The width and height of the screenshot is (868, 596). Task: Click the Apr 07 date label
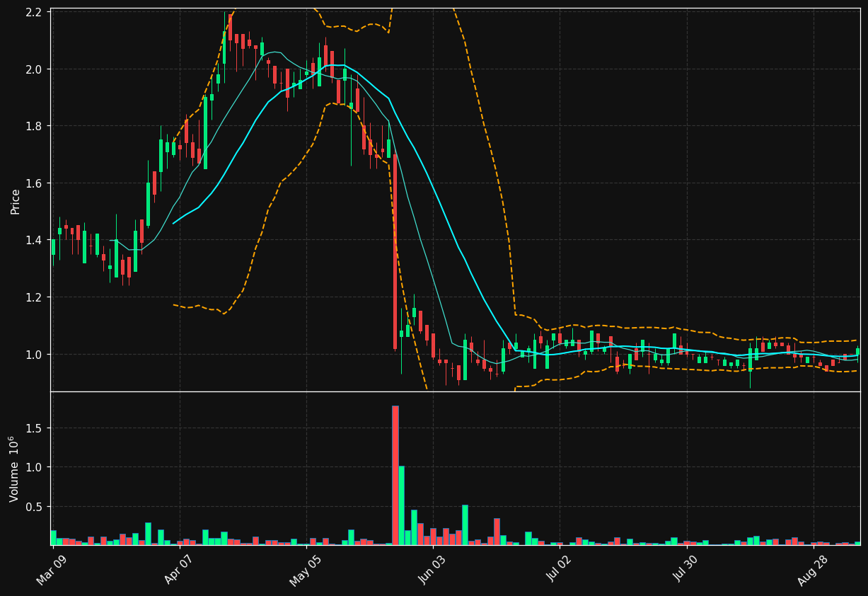click(x=180, y=569)
